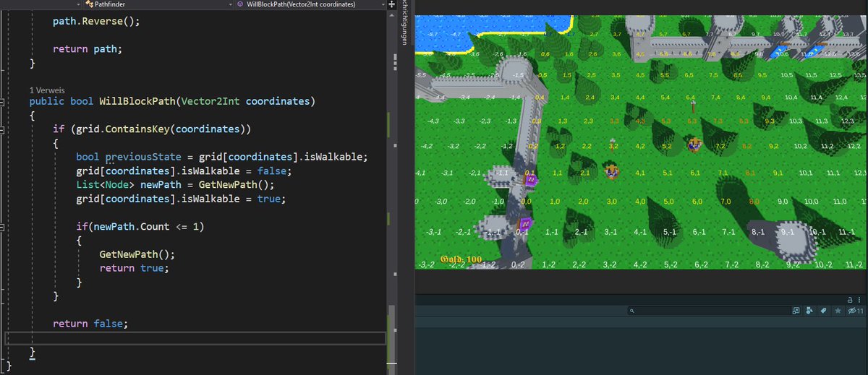Click the empty code line above closing brace
868x375 pixels.
tap(195, 337)
